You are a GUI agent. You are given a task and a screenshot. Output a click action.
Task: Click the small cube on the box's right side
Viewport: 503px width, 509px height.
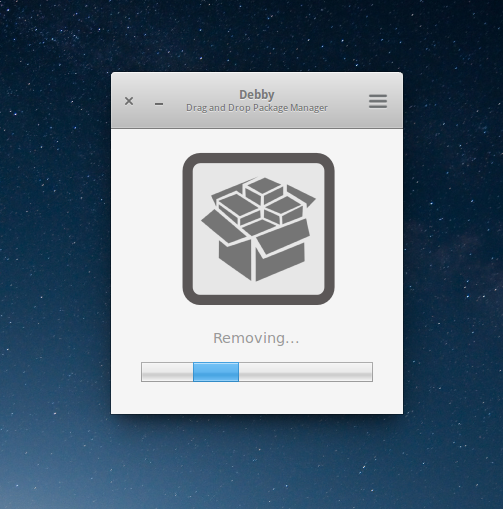click(284, 209)
